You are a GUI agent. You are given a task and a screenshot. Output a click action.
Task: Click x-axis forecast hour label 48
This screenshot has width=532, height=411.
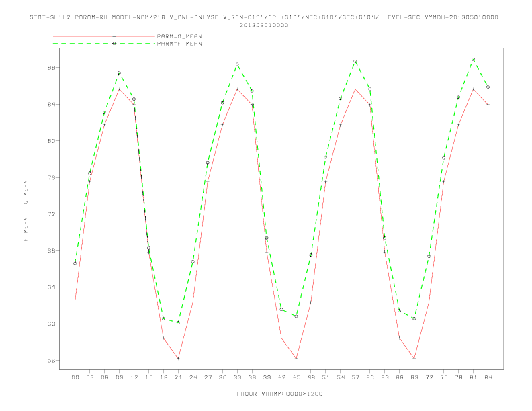pyautogui.click(x=311, y=377)
